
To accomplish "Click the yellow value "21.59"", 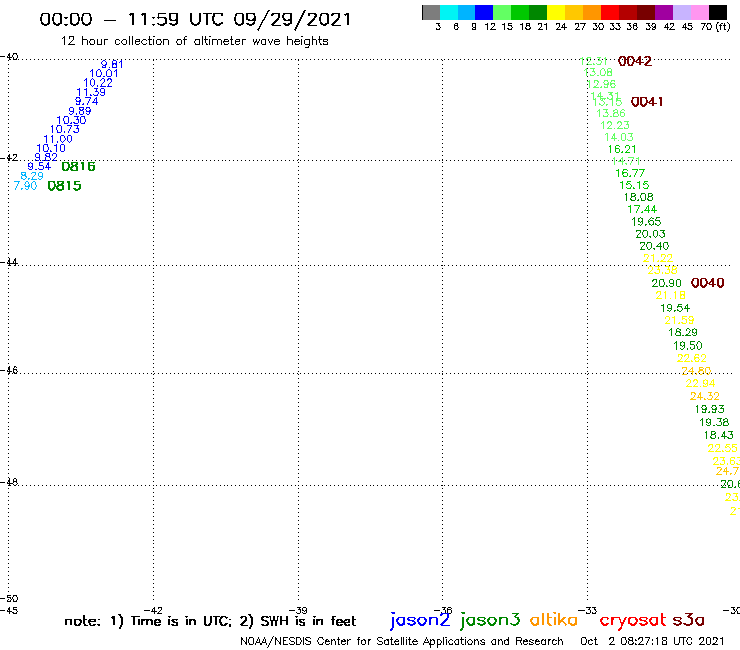I will [x=679, y=321].
